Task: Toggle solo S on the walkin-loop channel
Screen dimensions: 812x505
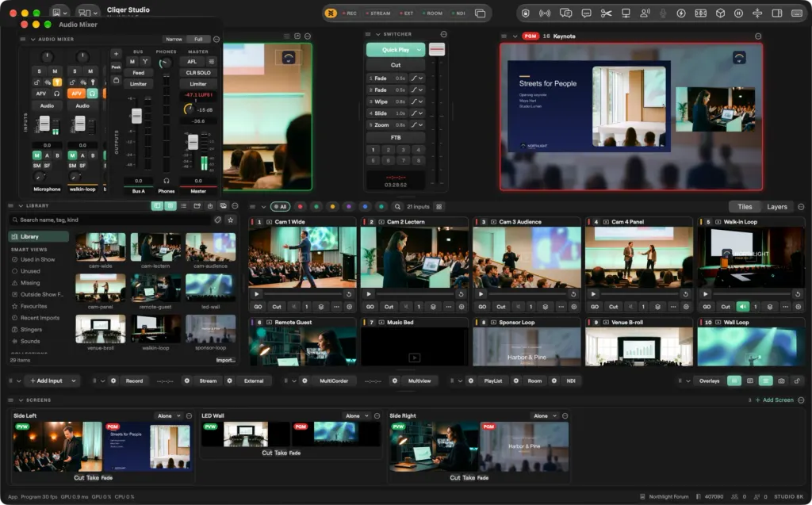Action: (75, 71)
